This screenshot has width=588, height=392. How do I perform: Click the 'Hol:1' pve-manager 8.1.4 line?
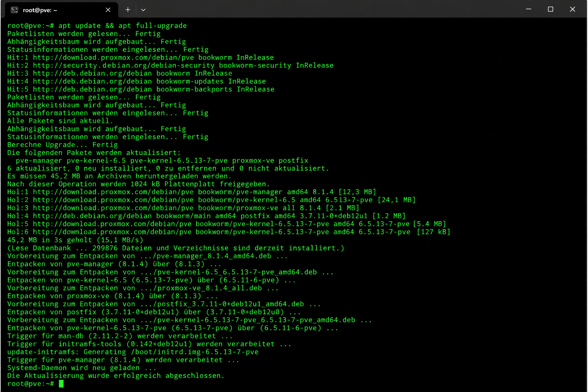point(192,192)
